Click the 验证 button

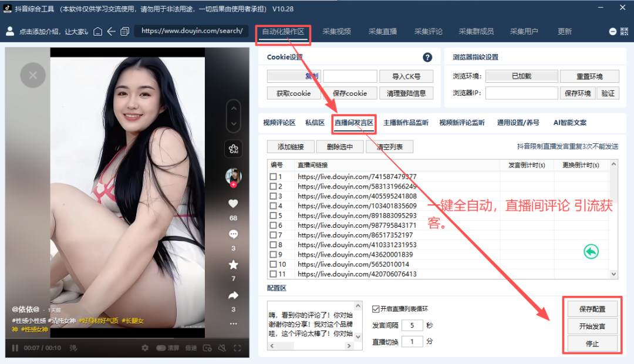608,93
